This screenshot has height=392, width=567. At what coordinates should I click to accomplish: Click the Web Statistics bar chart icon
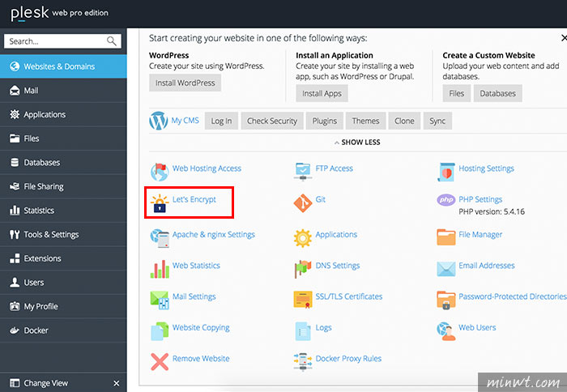click(160, 269)
